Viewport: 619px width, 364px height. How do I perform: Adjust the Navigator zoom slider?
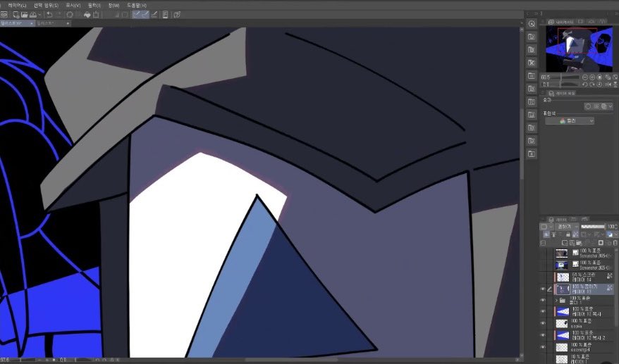pos(565,77)
